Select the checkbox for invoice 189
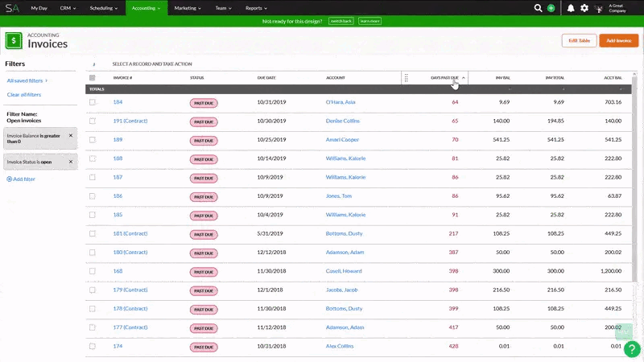This screenshot has width=644, height=362. (93, 140)
